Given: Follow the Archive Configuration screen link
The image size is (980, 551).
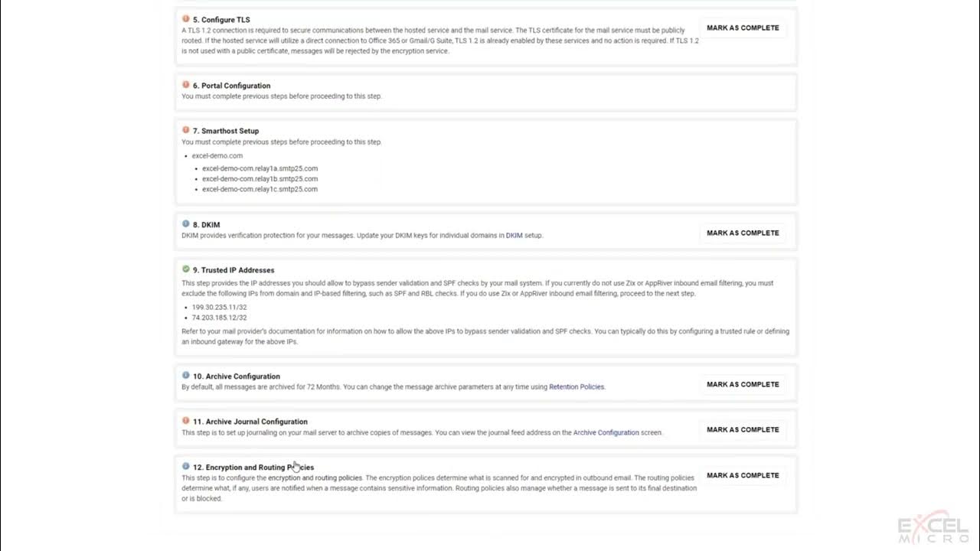Looking at the screenshot, I should click(606, 433).
